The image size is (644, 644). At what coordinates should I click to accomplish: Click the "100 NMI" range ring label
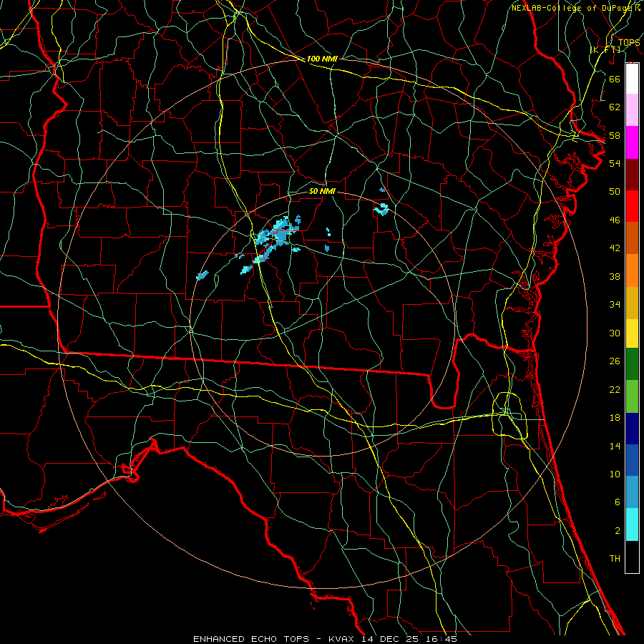322,59
